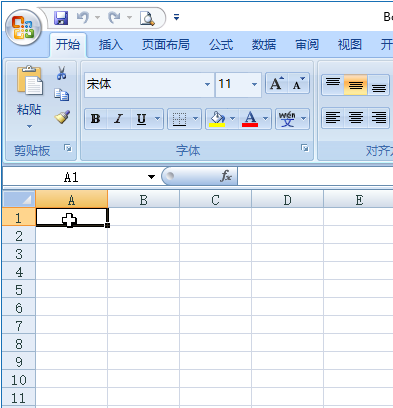Toggle middle vertical alignment

(356, 85)
